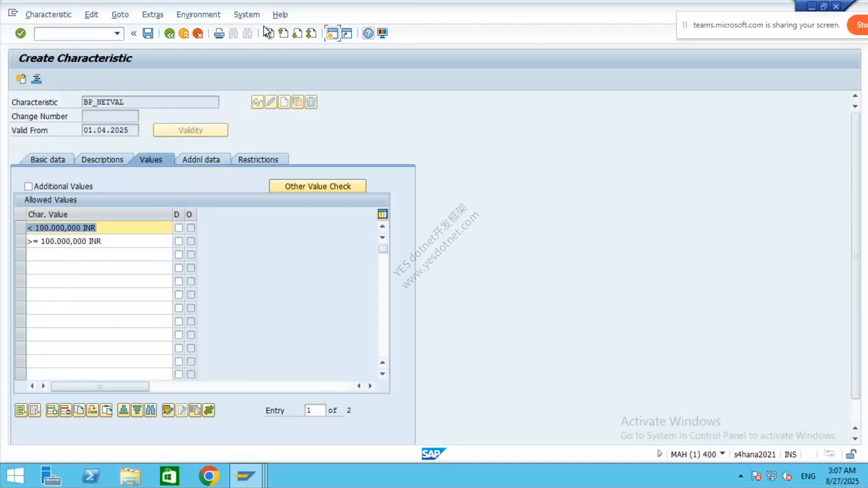
Task: Expand the MAH (1) 400 system dropdown
Action: point(722,453)
